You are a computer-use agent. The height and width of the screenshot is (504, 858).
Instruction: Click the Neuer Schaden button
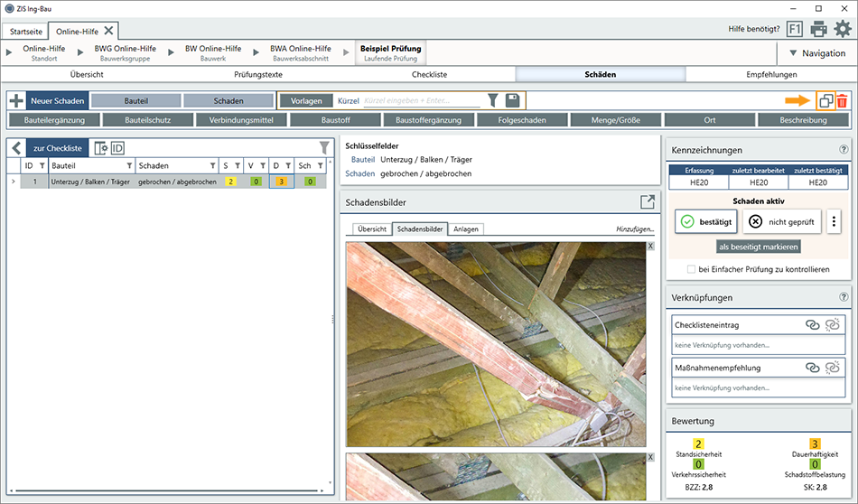click(x=57, y=100)
